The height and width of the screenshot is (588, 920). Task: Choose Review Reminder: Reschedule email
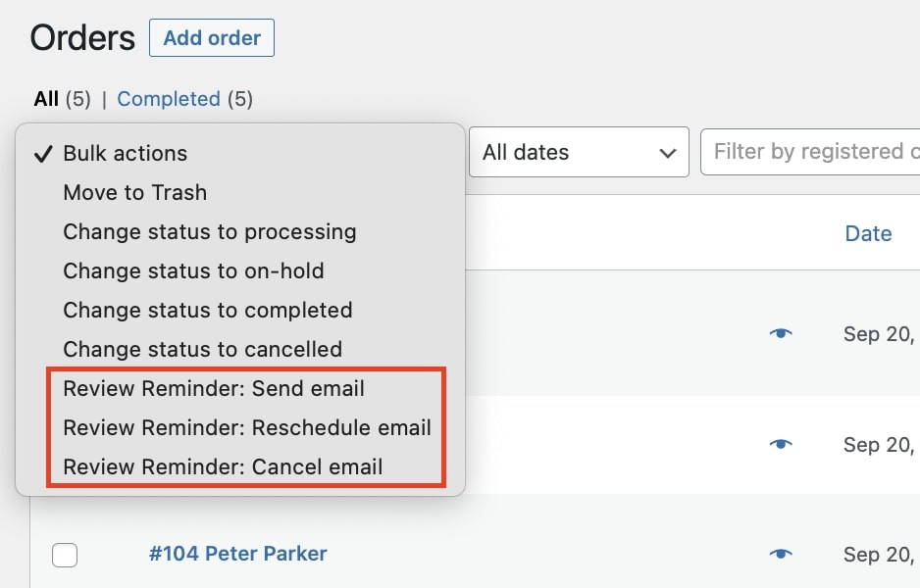coord(247,428)
